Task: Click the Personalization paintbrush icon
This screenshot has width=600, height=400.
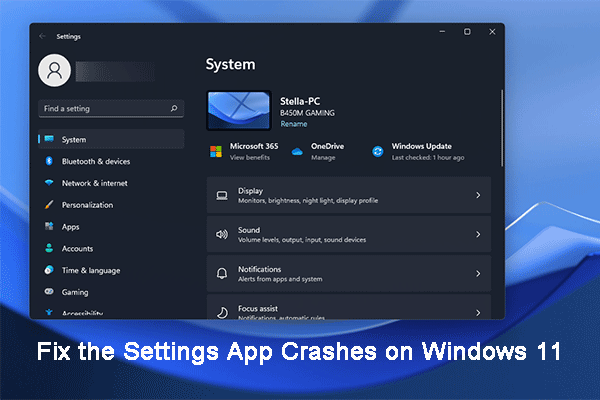Action: (49, 204)
